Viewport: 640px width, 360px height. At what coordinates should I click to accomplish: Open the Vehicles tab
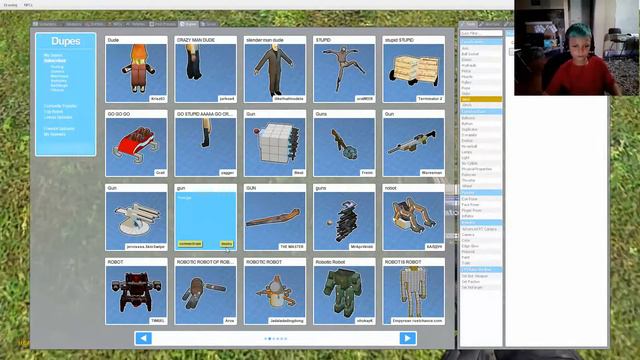click(136, 24)
